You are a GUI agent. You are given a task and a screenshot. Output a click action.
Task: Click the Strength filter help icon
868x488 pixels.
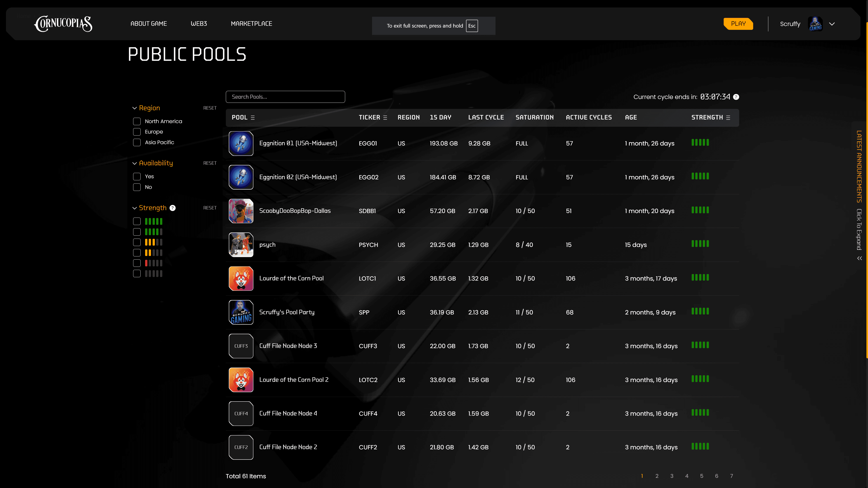pos(172,208)
